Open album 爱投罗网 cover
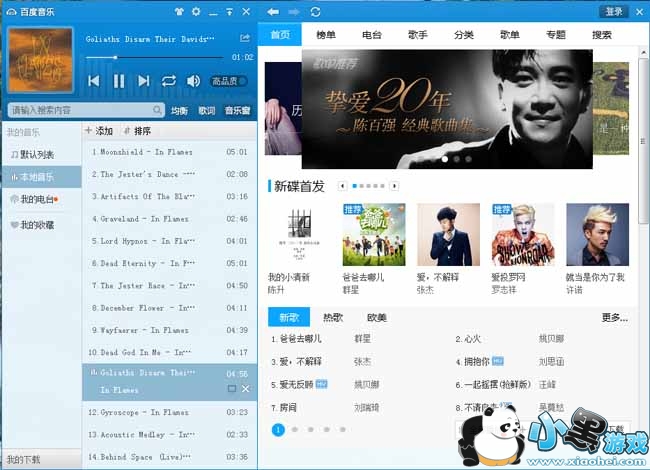Image resolution: width=650 pixels, height=470 pixels. (x=523, y=234)
